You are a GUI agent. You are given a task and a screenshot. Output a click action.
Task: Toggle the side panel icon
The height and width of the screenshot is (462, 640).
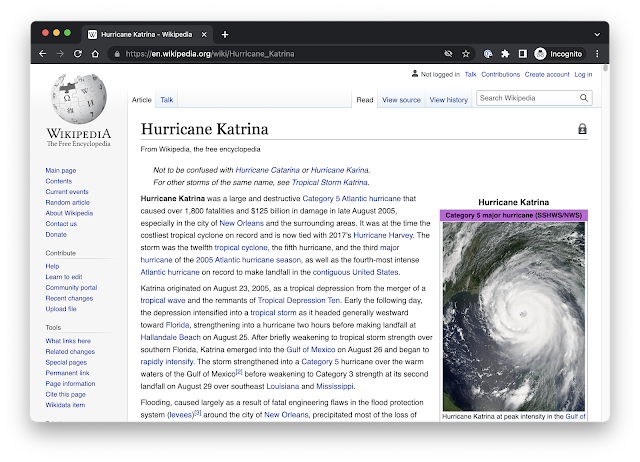522,54
